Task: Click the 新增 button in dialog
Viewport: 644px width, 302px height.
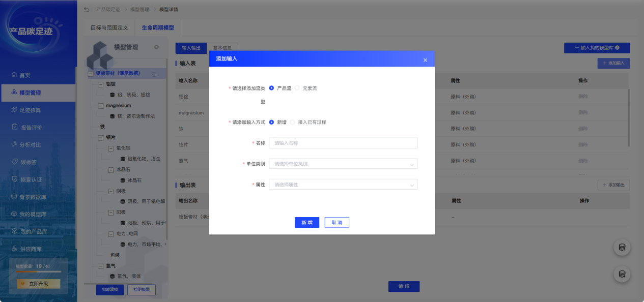Action: tap(306, 223)
